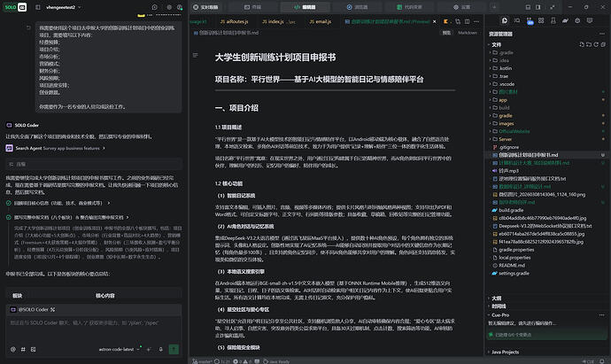Image resolution: width=611 pixels, height=364 pixels.
Task: Open the source control sidebar icon with badge
Action: tap(530, 20)
